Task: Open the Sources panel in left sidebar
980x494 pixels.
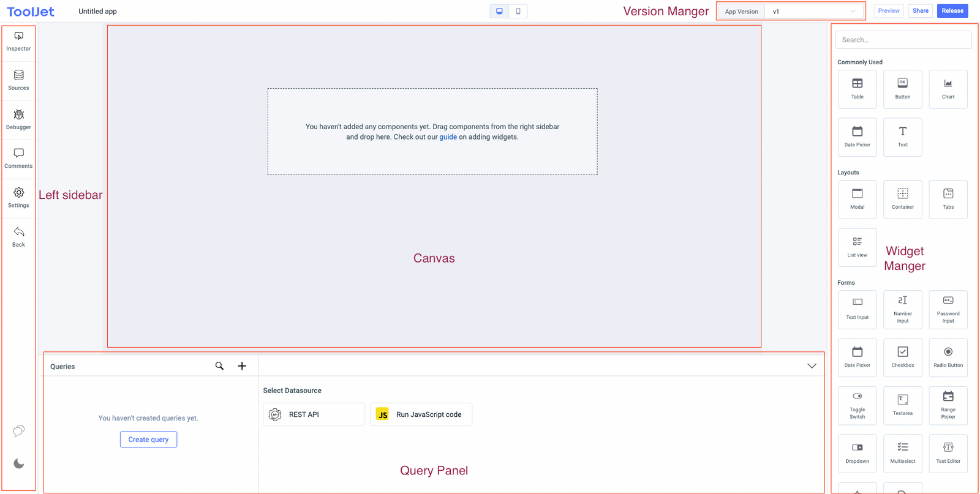Action: [x=18, y=80]
